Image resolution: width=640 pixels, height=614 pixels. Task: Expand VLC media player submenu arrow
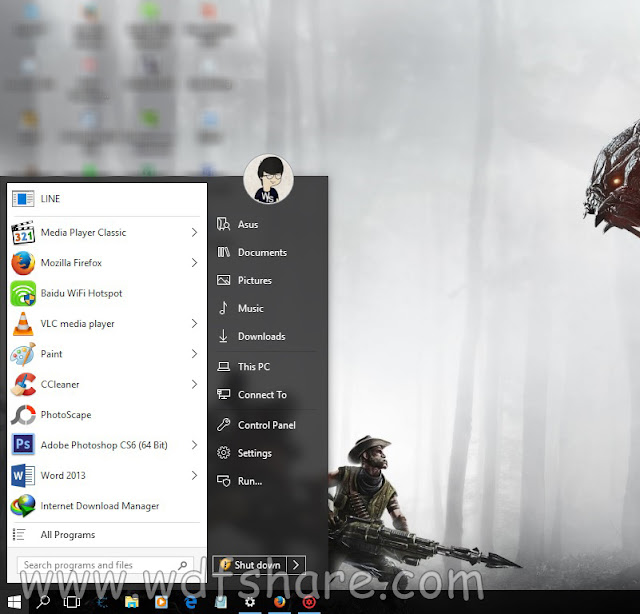[x=194, y=324]
